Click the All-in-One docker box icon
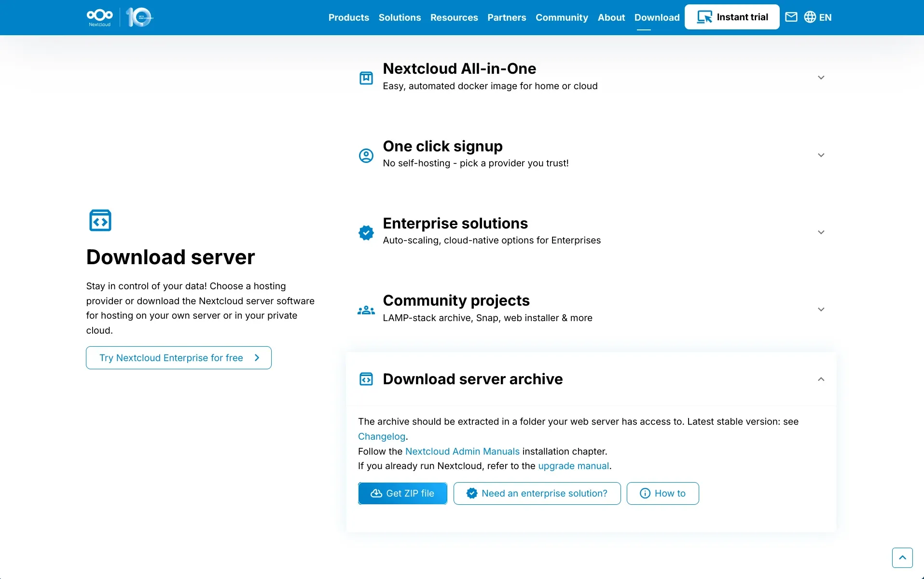Viewport: 924px width, 579px height. pyautogui.click(x=366, y=78)
